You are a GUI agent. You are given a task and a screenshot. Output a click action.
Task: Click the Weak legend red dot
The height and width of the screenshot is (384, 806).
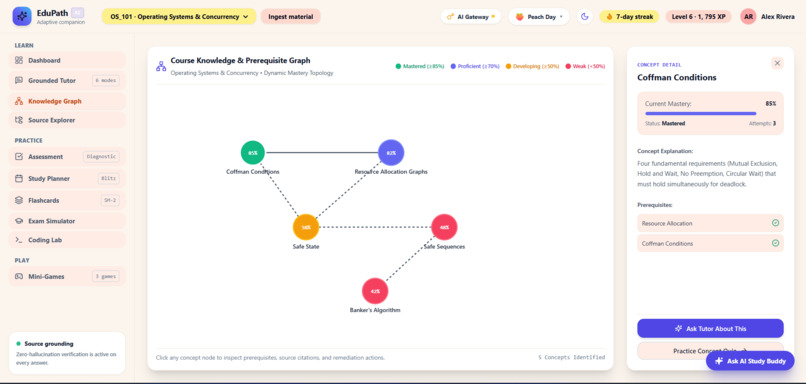pos(568,66)
